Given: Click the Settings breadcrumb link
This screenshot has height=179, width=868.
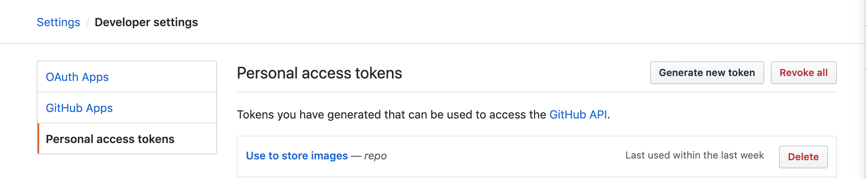Looking at the screenshot, I should pos(58,22).
